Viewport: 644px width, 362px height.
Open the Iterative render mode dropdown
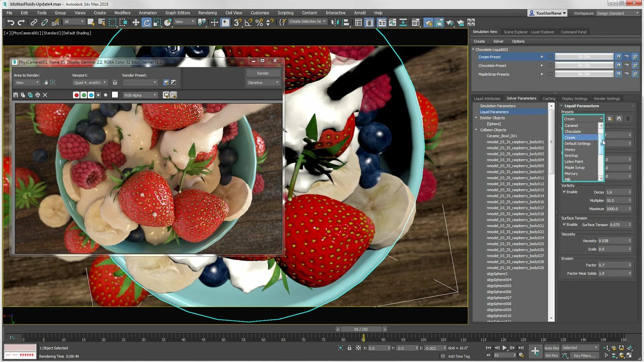[263, 82]
